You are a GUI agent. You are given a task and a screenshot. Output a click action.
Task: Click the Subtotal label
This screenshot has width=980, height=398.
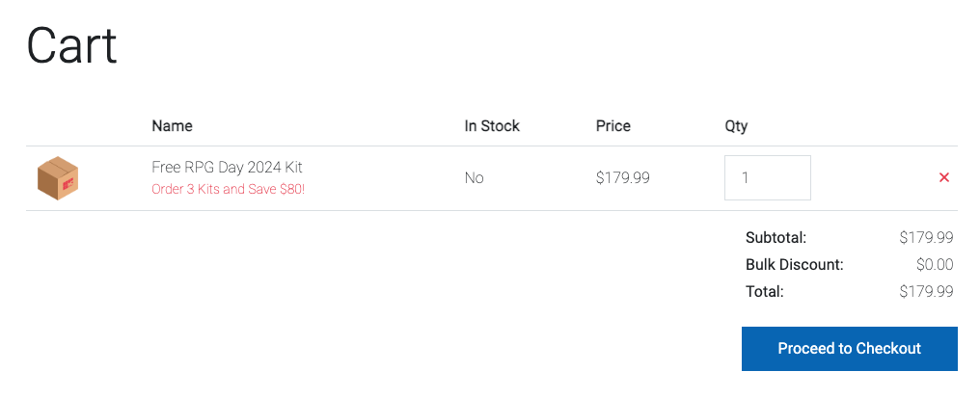(776, 237)
